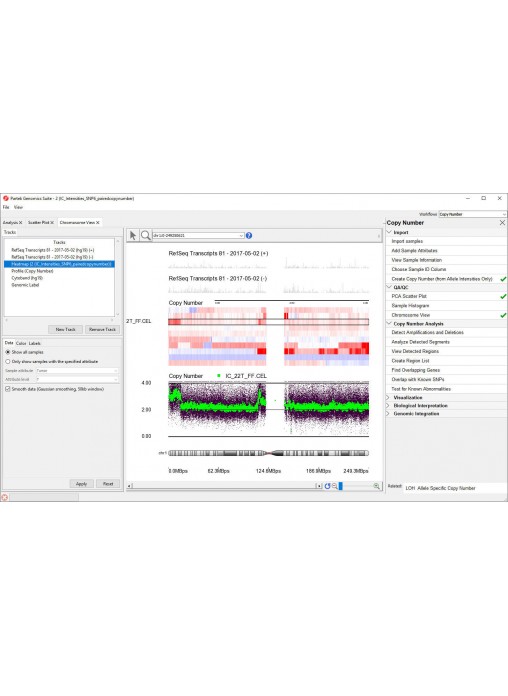Close the Copy Number workflow panel
508x696 pixels.
point(502,223)
